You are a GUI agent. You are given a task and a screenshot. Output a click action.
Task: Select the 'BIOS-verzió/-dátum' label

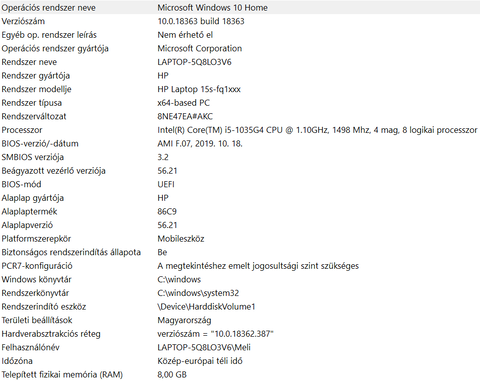40,144
